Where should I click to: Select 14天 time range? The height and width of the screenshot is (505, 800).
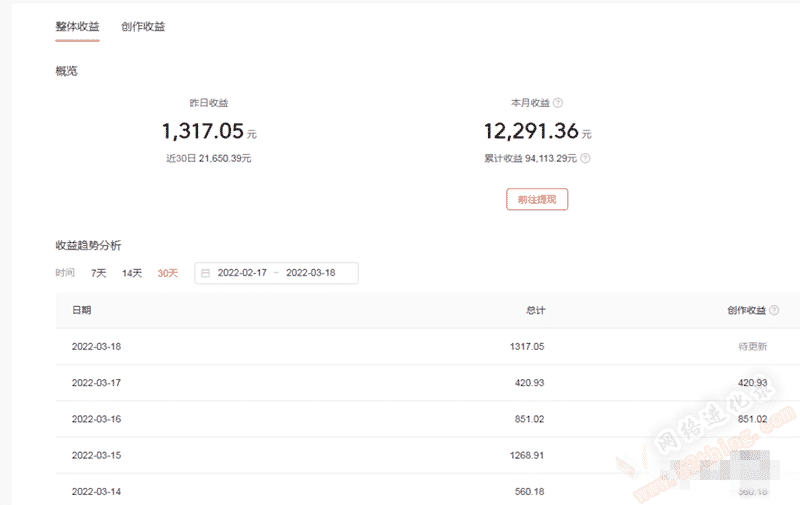pos(132,273)
